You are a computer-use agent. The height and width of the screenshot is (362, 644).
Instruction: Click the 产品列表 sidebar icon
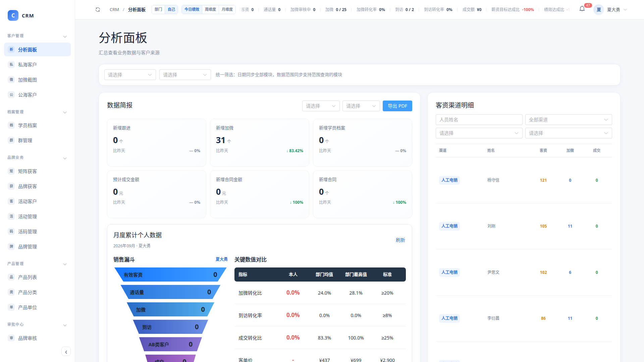coord(11,277)
